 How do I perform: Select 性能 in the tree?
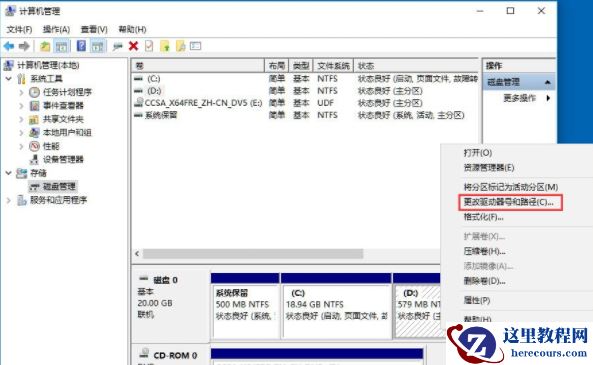pyautogui.click(x=51, y=146)
